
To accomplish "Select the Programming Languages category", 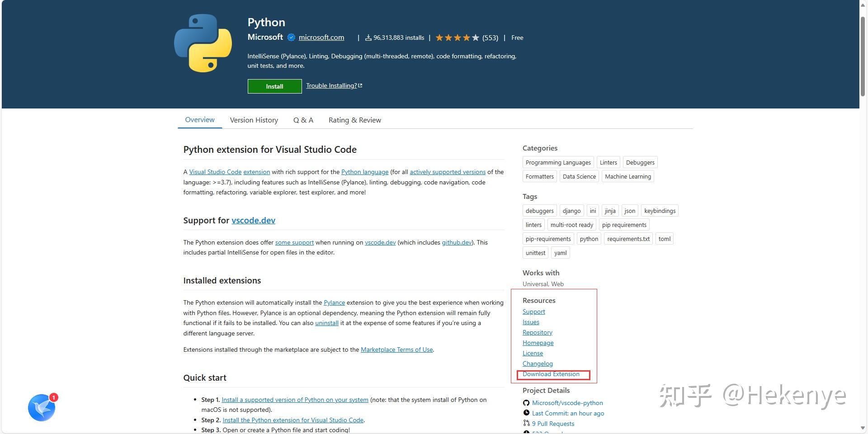I will tap(558, 162).
